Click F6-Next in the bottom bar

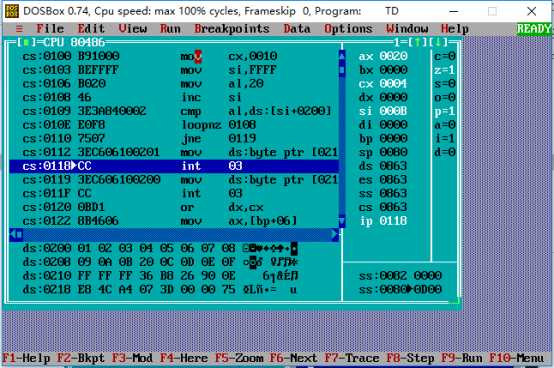tap(294, 358)
